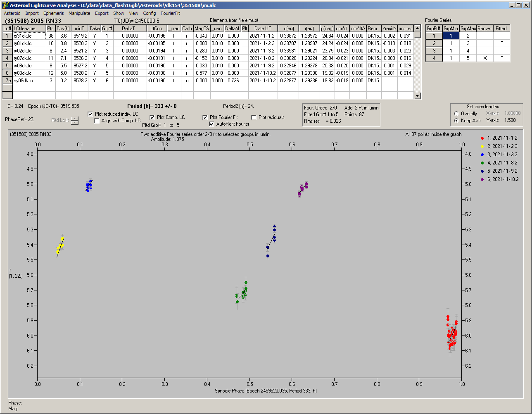Select lightcurve file ry08dk.lc
Viewport: 532px width, 414px height.
[29, 66]
